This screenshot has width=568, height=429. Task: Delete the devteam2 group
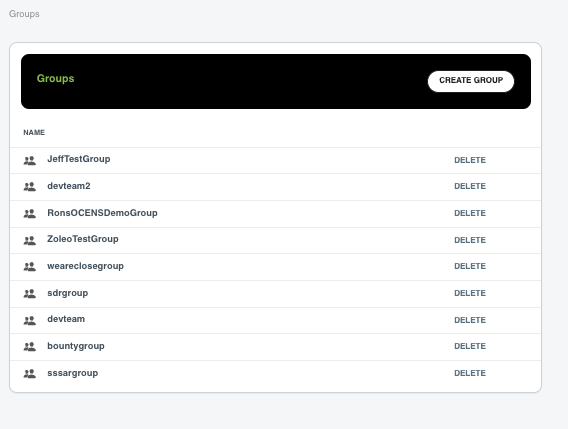click(470, 186)
